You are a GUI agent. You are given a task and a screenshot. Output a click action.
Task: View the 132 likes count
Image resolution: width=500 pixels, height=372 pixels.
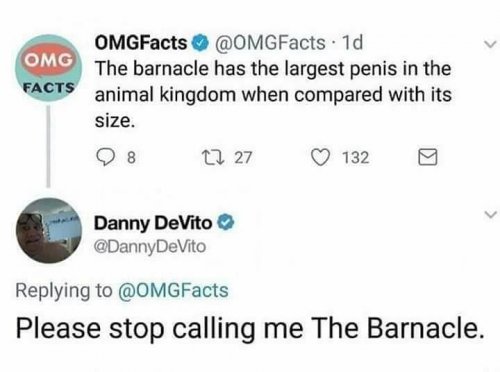point(356,157)
